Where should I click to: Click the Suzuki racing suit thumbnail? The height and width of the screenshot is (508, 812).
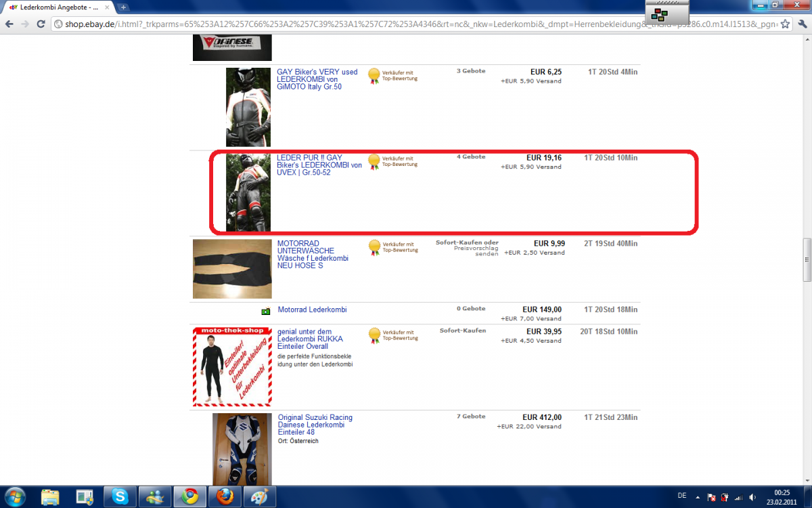tap(242, 449)
